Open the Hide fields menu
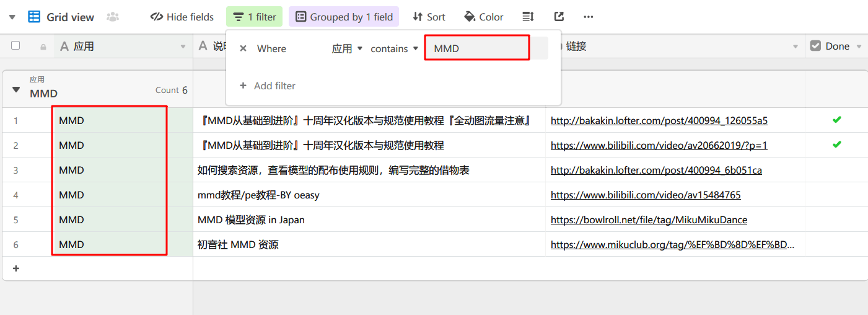This screenshot has width=868, height=315. (x=182, y=17)
